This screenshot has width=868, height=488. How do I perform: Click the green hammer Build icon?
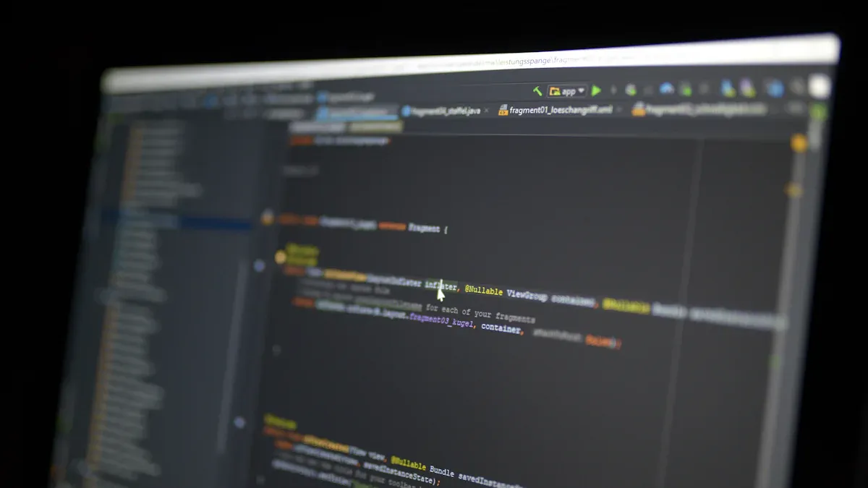(537, 91)
